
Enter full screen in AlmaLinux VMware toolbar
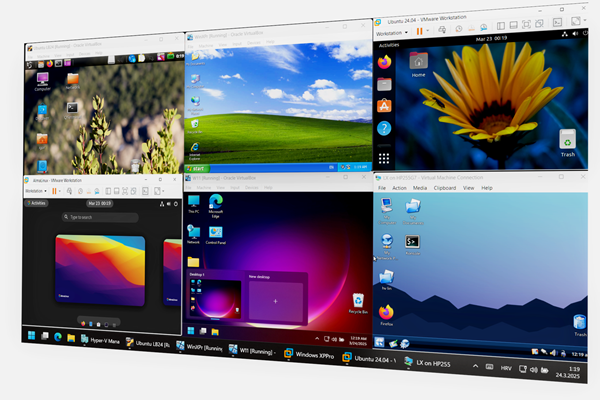coord(125,191)
